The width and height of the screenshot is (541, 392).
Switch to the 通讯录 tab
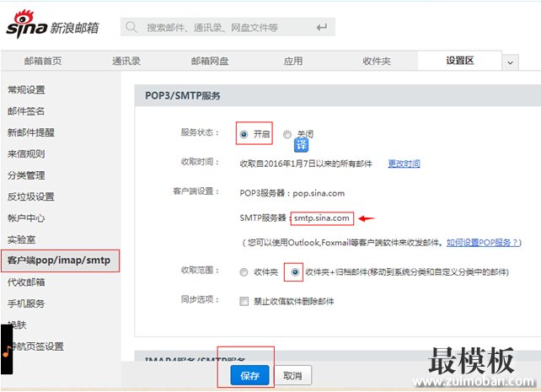click(x=126, y=61)
